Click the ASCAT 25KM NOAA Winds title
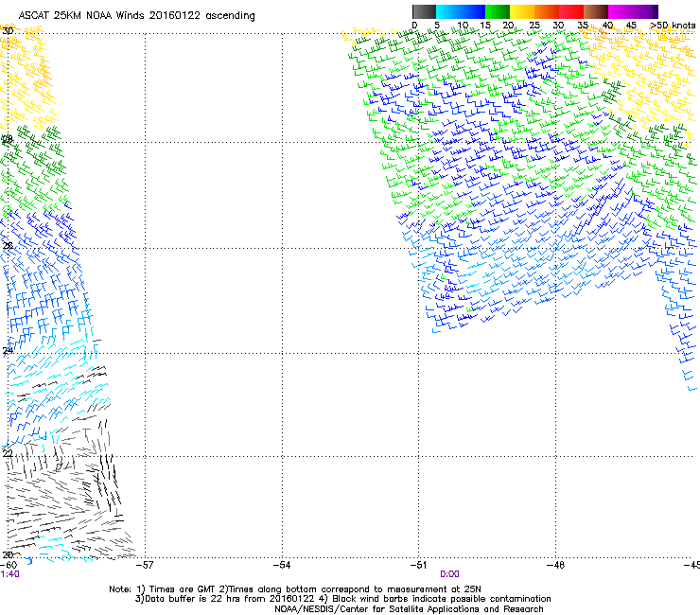 (x=136, y=16)
